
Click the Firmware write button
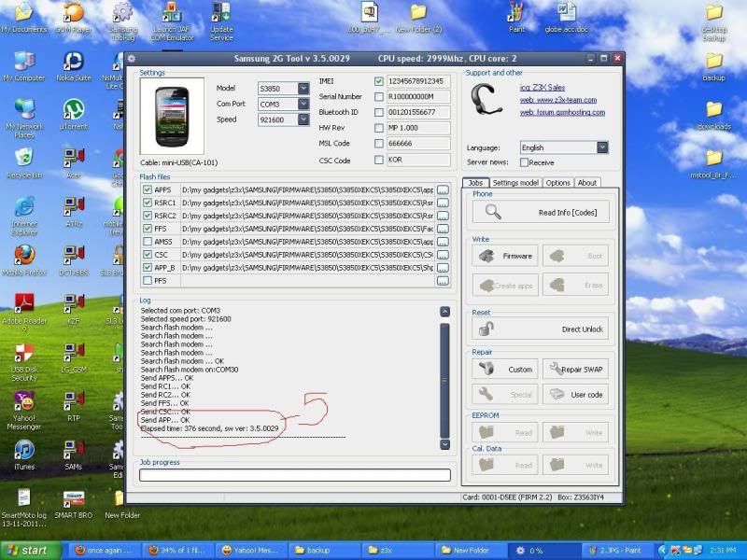click(505, 256)
